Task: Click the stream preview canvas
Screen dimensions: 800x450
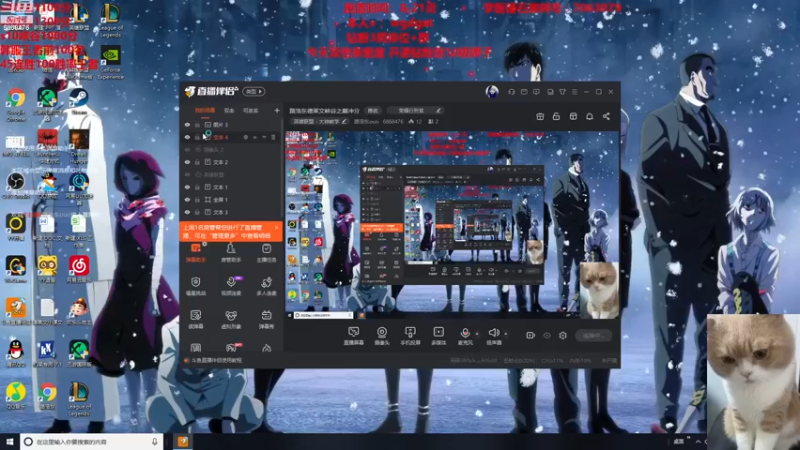Action: (452, 225)
